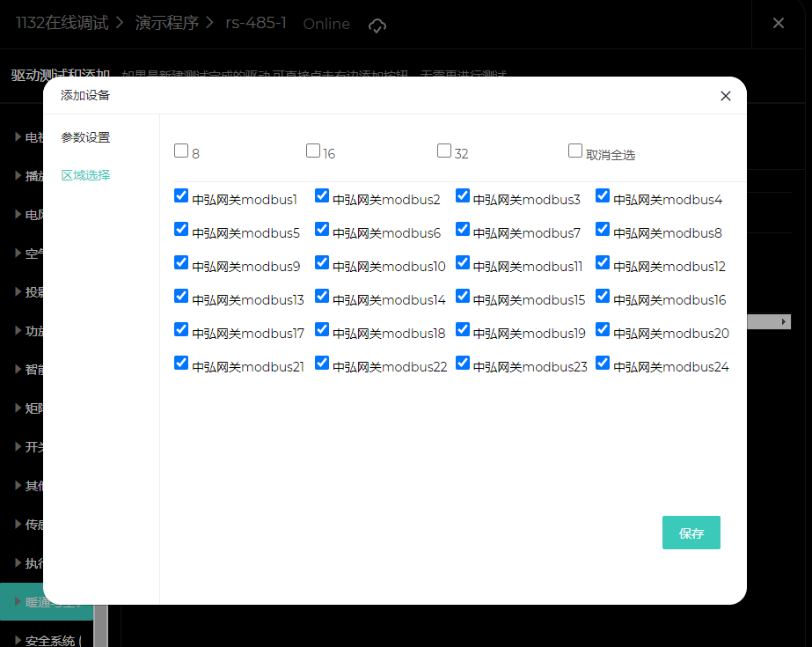Expand the 执 tree item in sidebar

pos(18,562)
